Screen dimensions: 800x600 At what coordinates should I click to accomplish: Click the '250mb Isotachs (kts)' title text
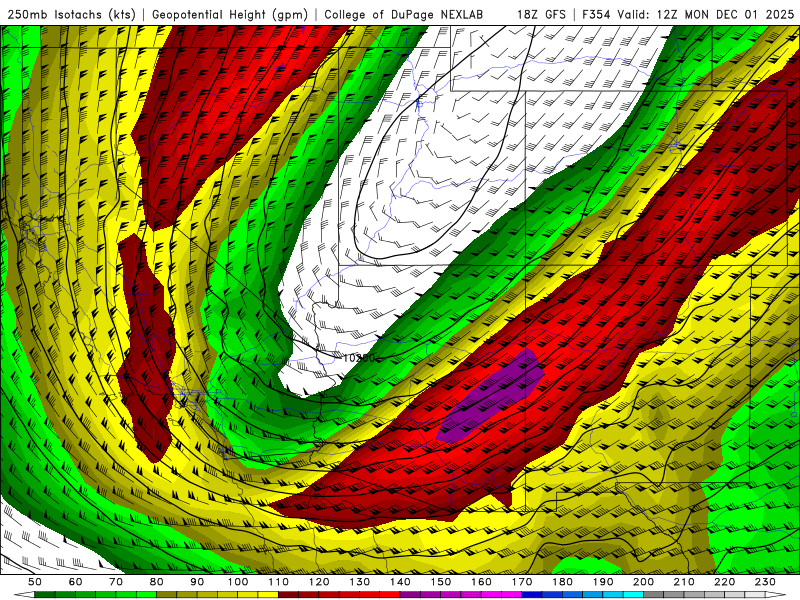pos(72,14)
